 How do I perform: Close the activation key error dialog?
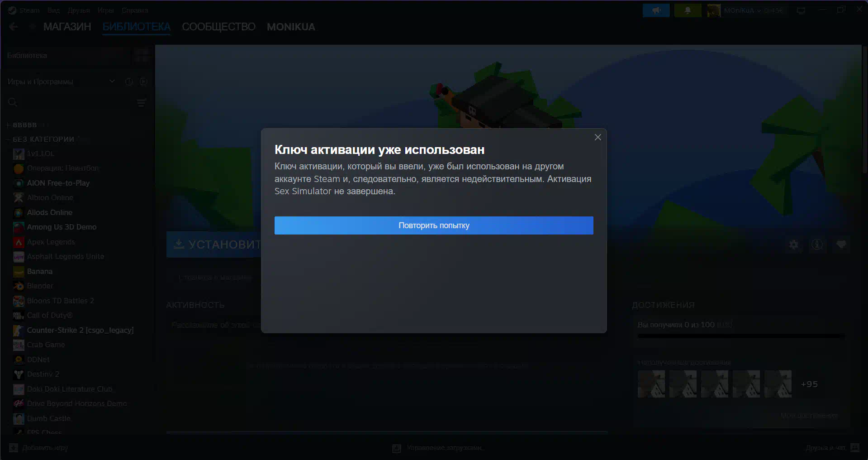(598, 137)
